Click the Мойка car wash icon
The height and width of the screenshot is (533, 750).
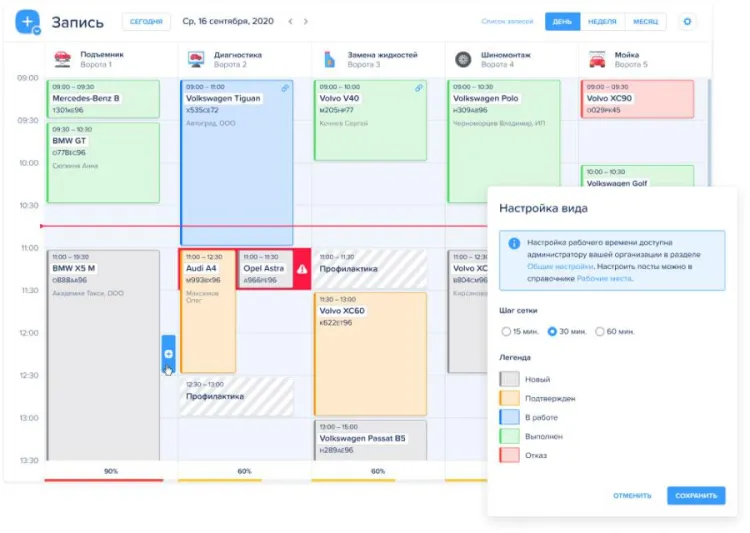click(597, 59)
